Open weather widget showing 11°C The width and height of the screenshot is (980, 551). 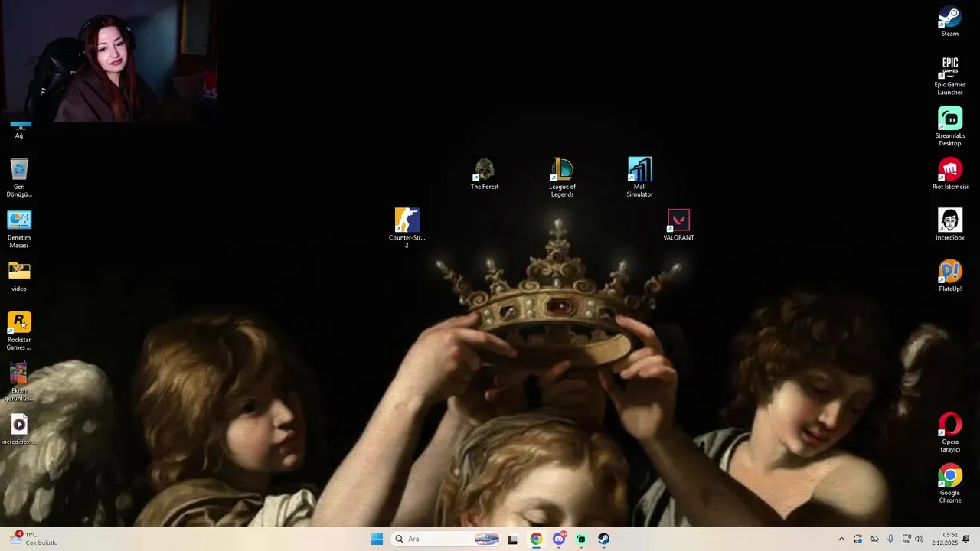pos(34,539)
